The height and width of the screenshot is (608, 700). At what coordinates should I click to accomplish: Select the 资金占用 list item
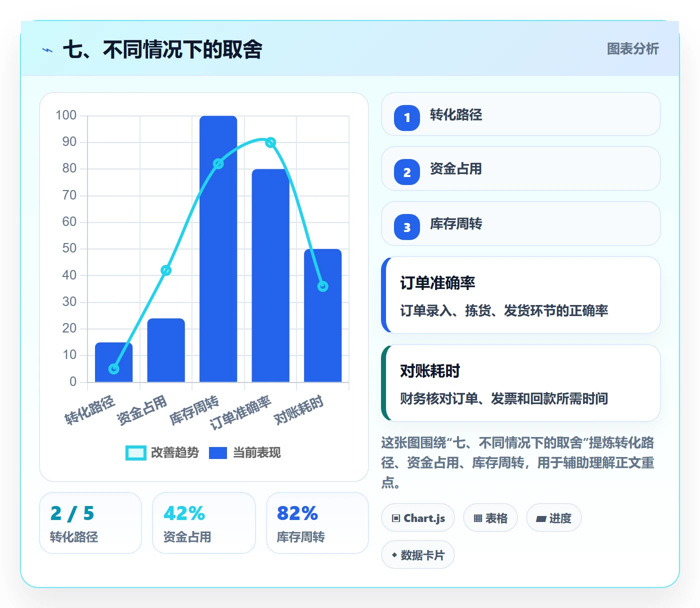pyautogui.click(x=520, y=168)
